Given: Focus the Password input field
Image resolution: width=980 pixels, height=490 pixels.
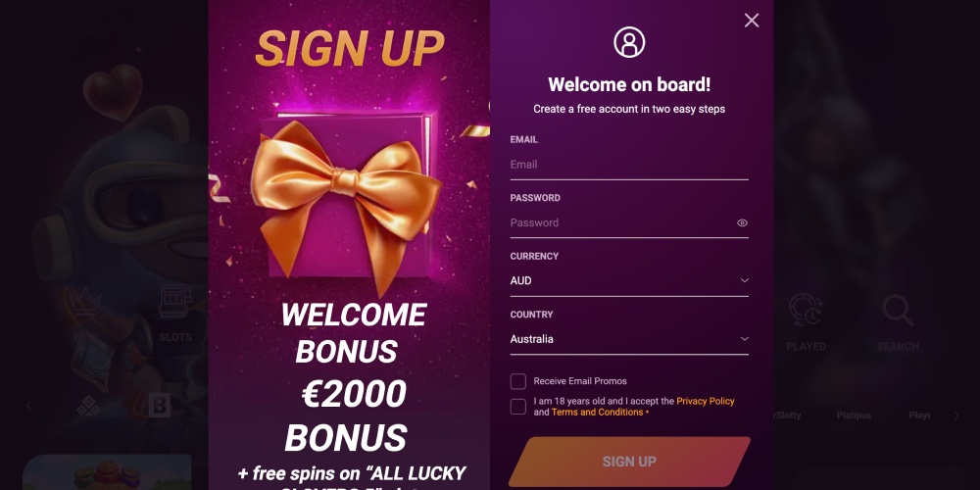Looking at the screenshot, I should click(x=622, y=223).
